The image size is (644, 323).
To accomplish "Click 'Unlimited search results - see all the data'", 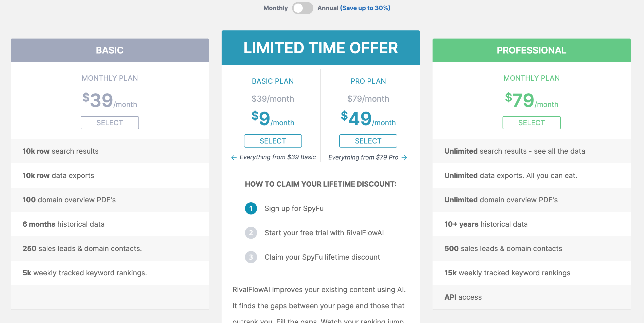I will [x=532, y=151].
